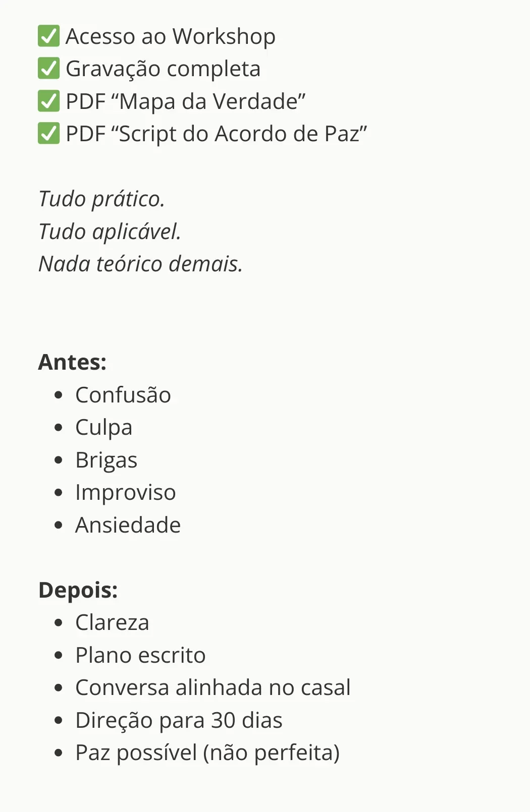Click the "Acesso ao Workshop" text
The width and height of the screenshot is (530, 812).
click(x=170, y=36)
